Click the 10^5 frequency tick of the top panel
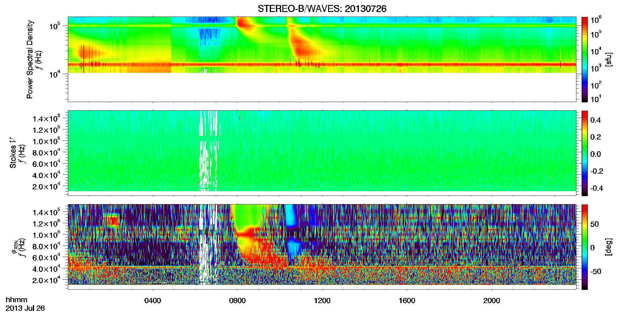Image resolution: width=644 pixels, height=332 pixels. point(55,26)
